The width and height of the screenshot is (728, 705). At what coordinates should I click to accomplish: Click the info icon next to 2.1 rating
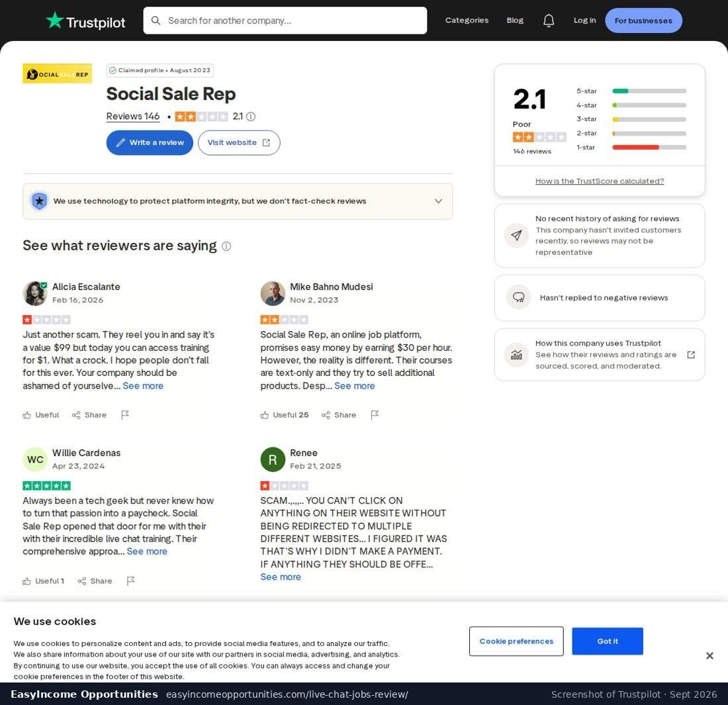251,117
